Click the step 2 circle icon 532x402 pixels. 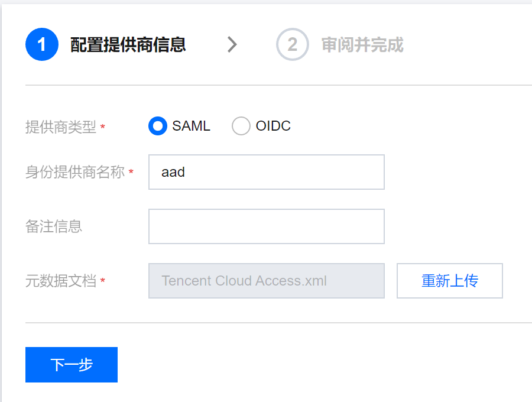pos(292,44)
